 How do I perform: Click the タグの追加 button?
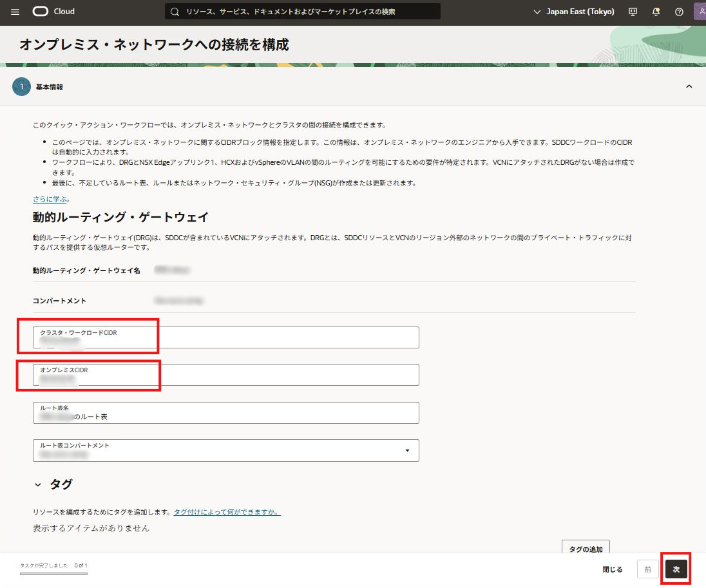coord(585,548)
